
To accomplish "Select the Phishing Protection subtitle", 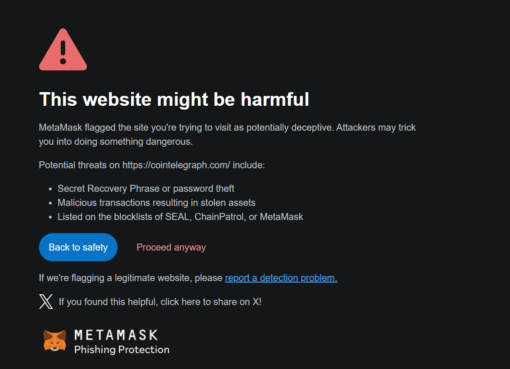I will click(122, 350).
